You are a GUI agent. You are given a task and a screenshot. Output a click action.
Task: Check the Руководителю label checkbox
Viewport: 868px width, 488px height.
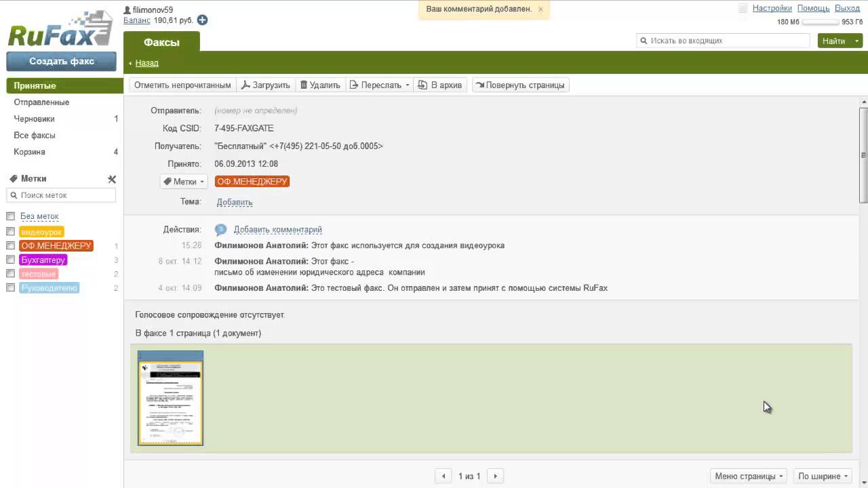coord(10,287)
